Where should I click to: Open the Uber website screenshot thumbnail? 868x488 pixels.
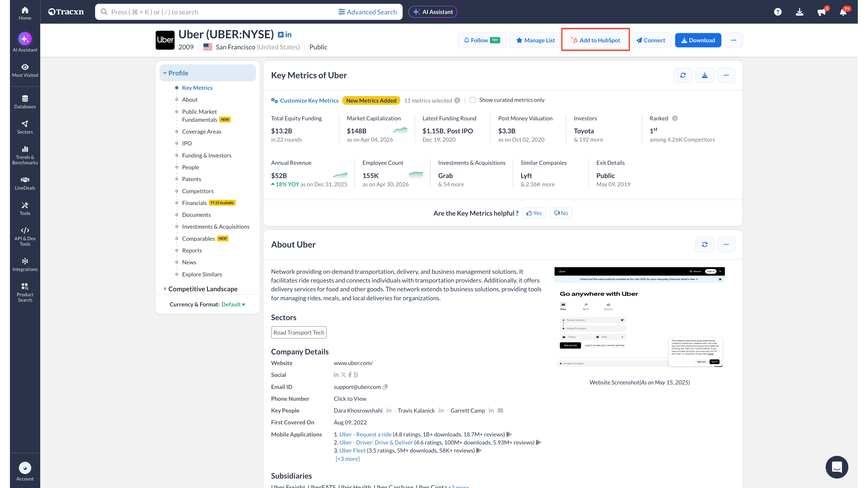(639, 317)
